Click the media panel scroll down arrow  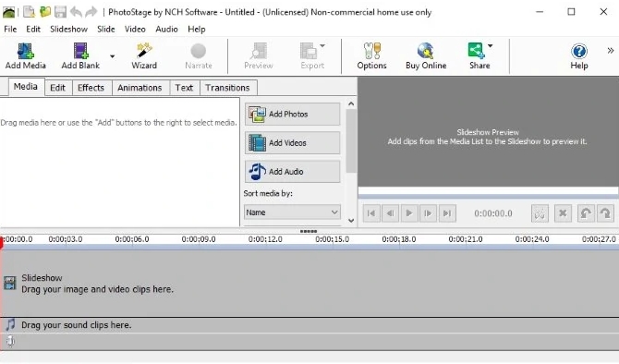point(351,221)
